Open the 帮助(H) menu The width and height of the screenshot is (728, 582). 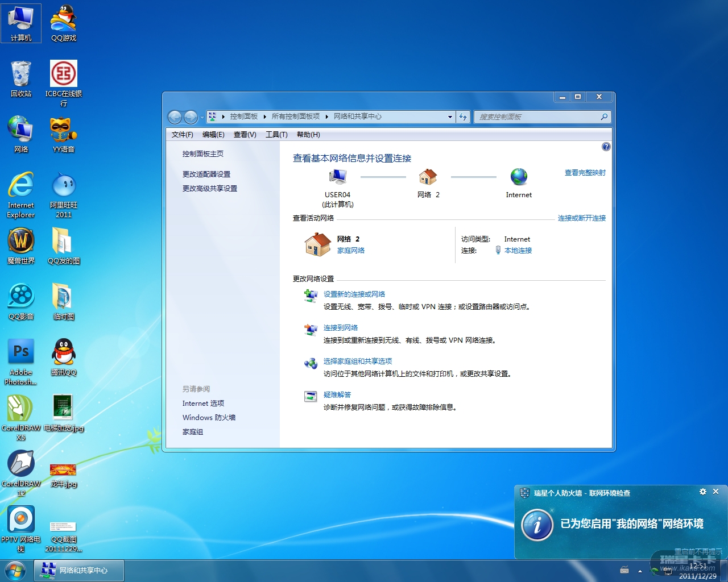click(308, 135)
